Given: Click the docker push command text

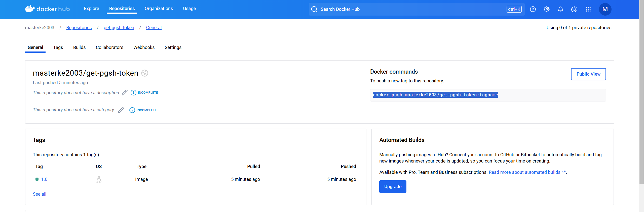Looking at the screenshot, I should coord(435,95).
